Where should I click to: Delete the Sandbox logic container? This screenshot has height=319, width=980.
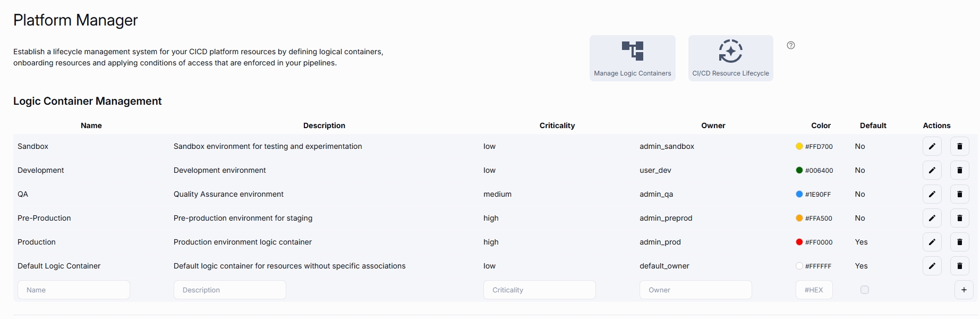coord(959,146)
